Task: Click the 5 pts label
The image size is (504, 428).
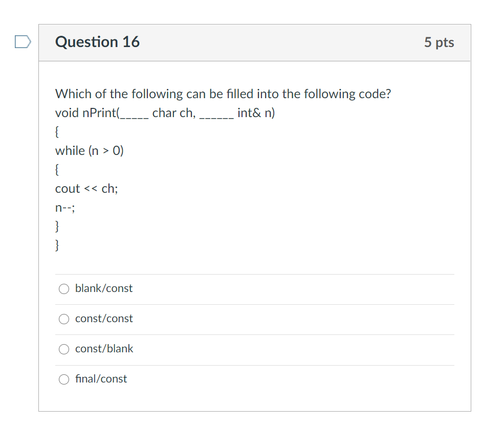Action: 439,42
